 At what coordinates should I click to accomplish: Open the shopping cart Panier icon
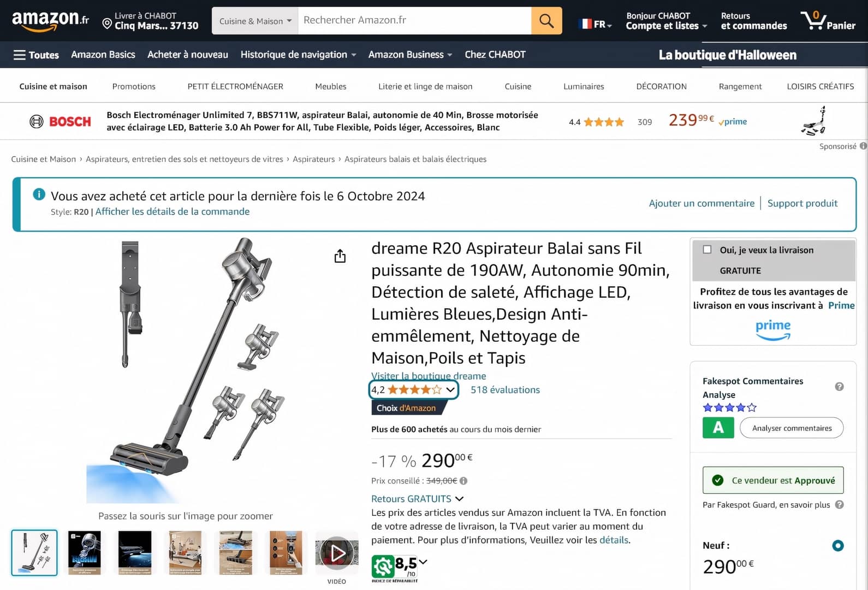[828, 21]
